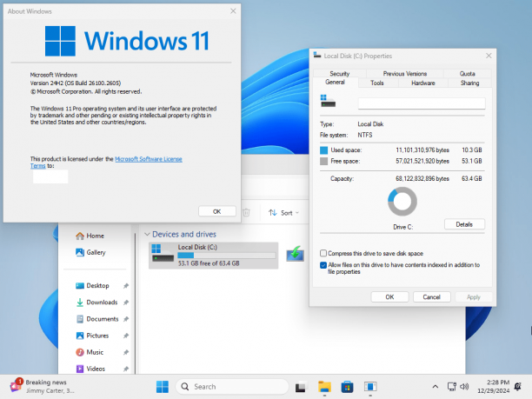Click the pin icon next to Documents

coord(126,319)
